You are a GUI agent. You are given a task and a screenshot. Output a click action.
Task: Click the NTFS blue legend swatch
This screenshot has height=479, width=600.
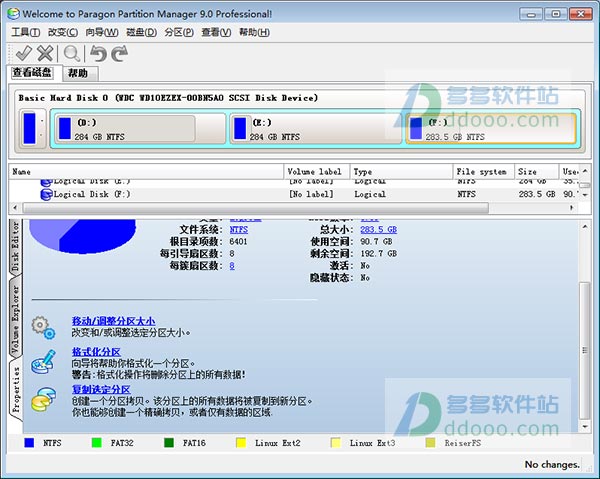(x=29, y=443)
